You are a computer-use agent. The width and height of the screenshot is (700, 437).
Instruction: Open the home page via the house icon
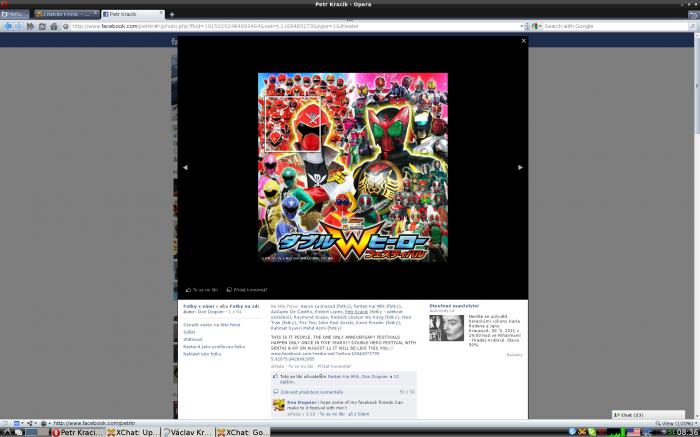coord(54,26)
